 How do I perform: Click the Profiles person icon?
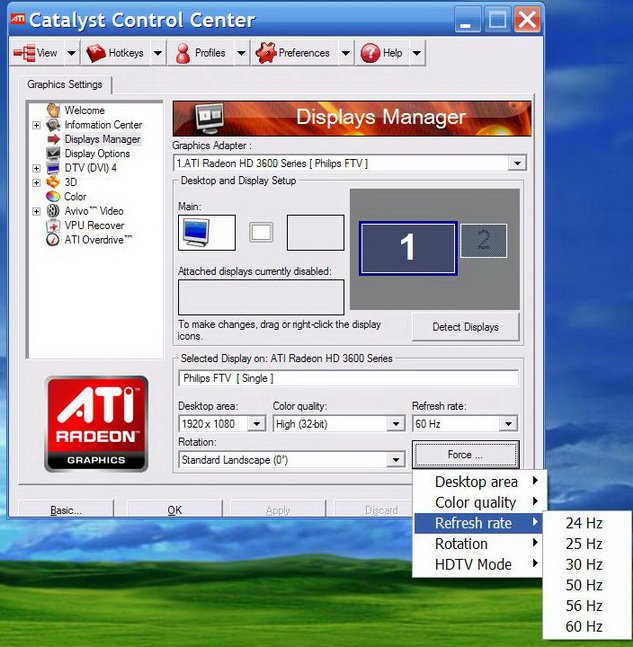click(x=183, y=53)
